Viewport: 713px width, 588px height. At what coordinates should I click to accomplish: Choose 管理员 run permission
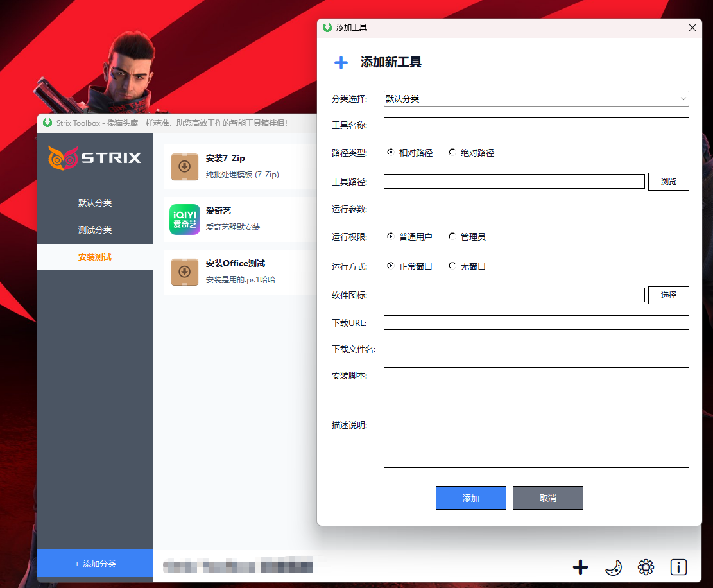(452, 237)
